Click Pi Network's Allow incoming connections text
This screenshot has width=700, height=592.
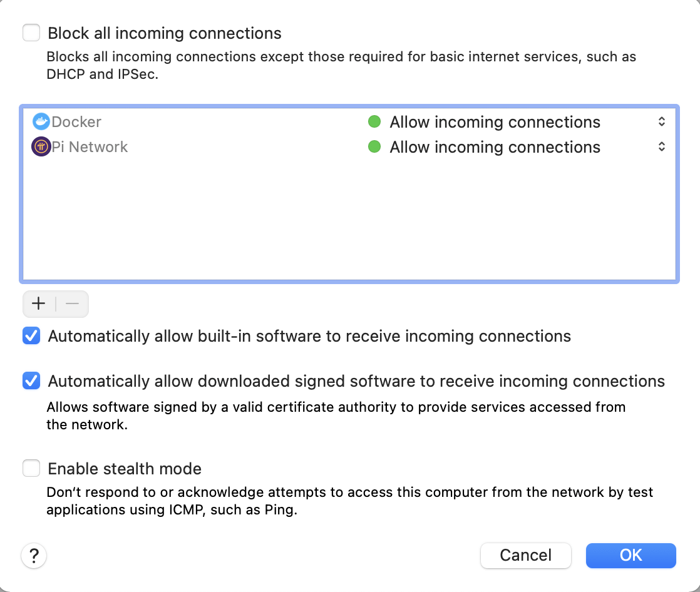[x=495, y=147]
